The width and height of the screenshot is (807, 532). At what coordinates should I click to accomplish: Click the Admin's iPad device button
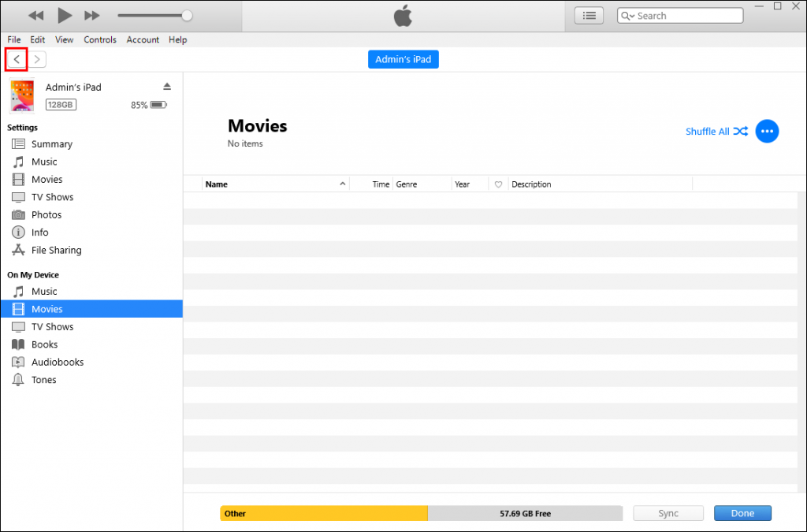(x=403, y=59)
